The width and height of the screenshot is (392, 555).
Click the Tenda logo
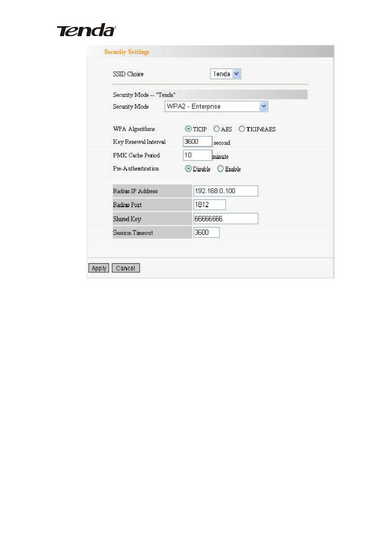86,30
